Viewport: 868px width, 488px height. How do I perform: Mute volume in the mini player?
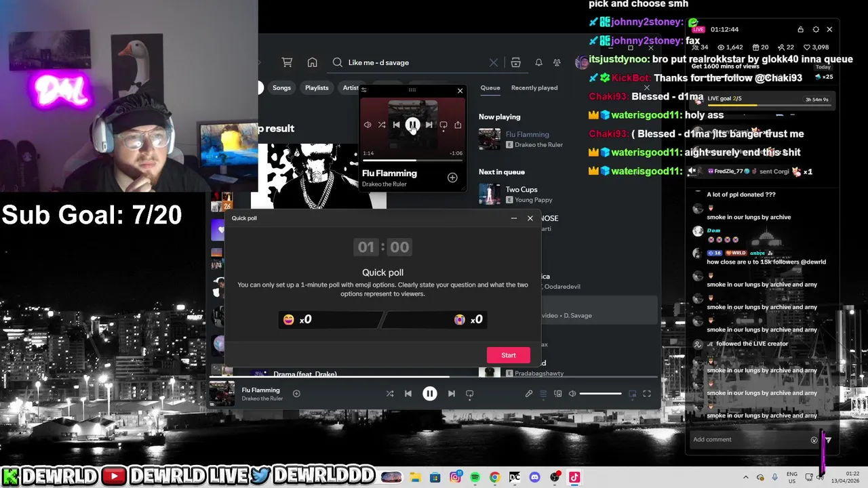pos(368,125)
